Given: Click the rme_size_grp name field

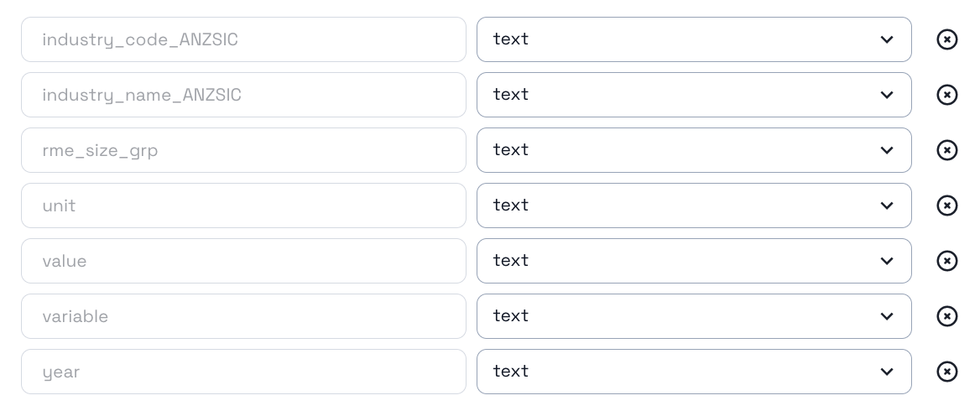Looking at the screenshot, I should pyautogui.click(x=243, y=150).
